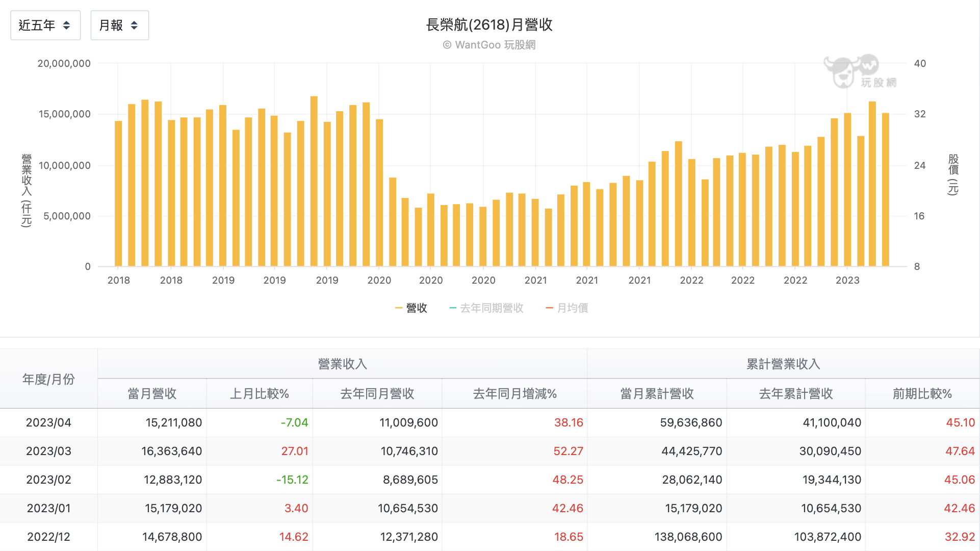Click last-year revenue value 11,009,600
The image size is (980, 551).
(408, 422)
